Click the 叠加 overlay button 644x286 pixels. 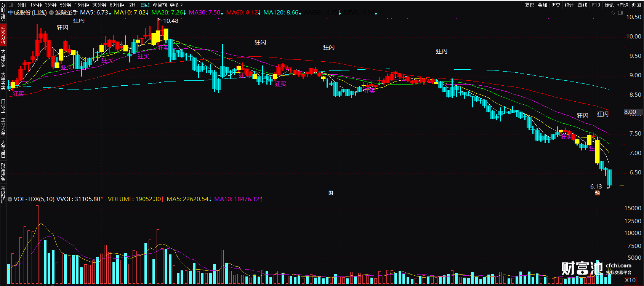(543, 5)
